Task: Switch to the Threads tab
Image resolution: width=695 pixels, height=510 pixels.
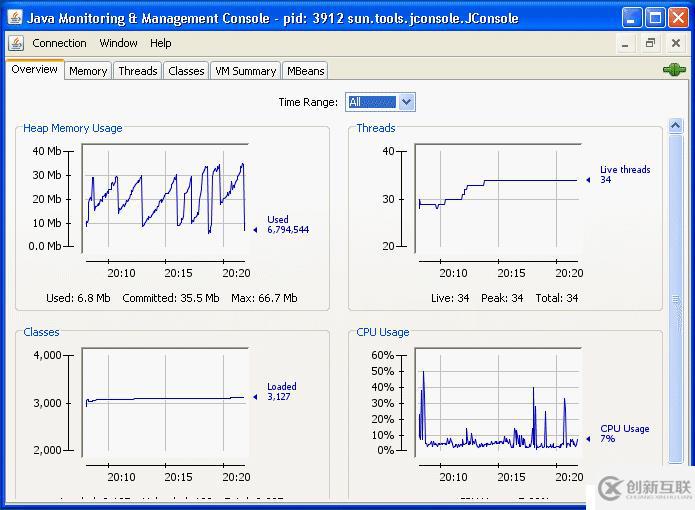Action: click(137, 71)
